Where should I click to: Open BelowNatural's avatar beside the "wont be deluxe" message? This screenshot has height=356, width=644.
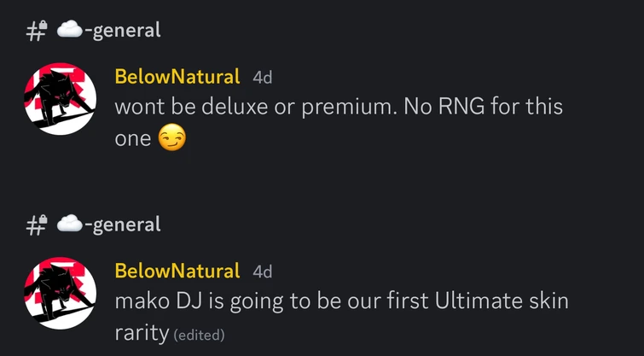[59, 100]
